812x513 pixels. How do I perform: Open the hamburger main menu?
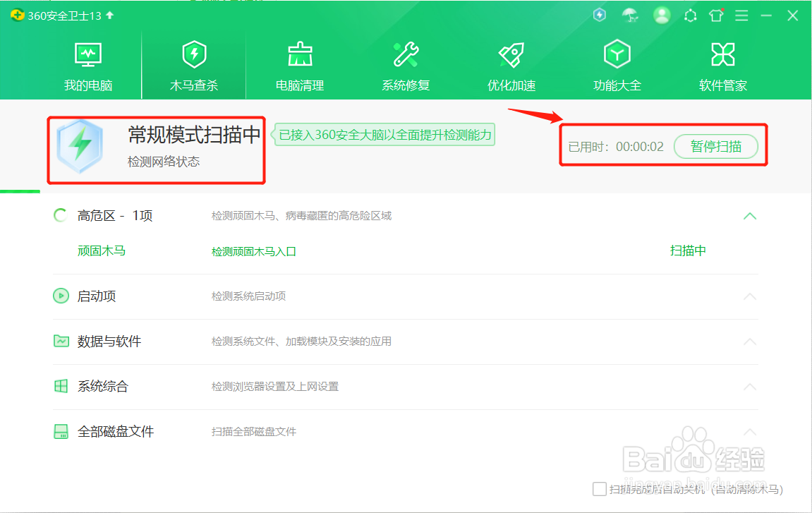tap(741, 15)
